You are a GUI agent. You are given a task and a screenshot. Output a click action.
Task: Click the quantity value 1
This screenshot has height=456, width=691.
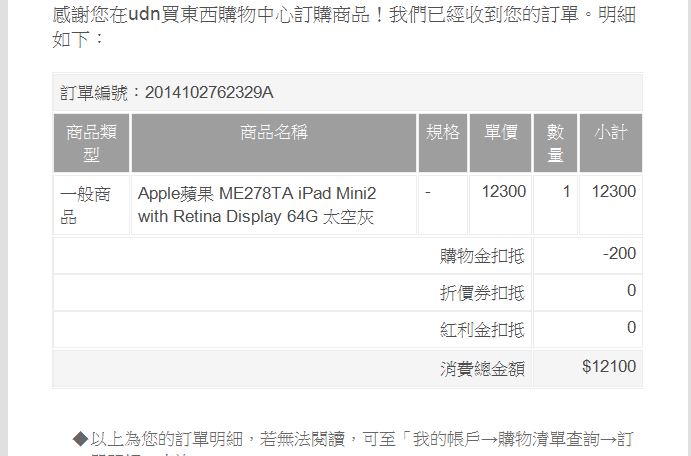coord(566,192)
